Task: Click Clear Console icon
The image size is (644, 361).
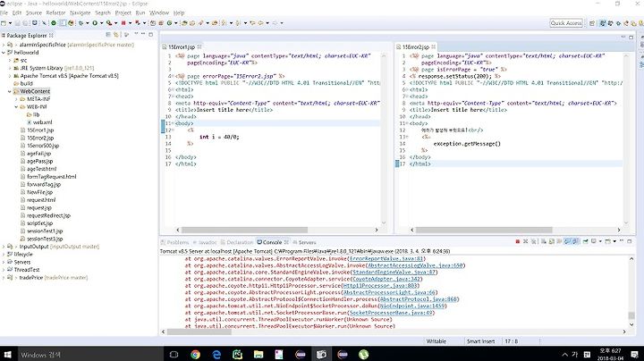Action: [x=544, y=241]
